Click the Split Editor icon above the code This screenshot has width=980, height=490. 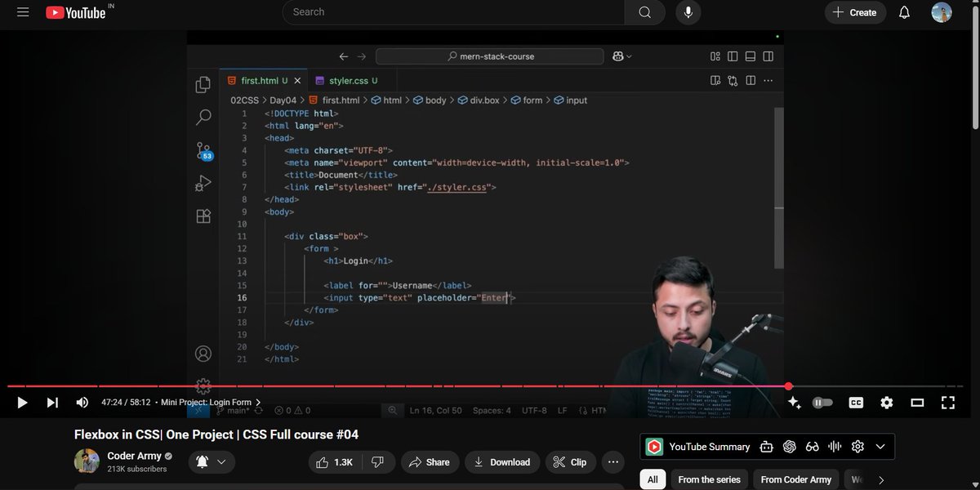(751, 81)
